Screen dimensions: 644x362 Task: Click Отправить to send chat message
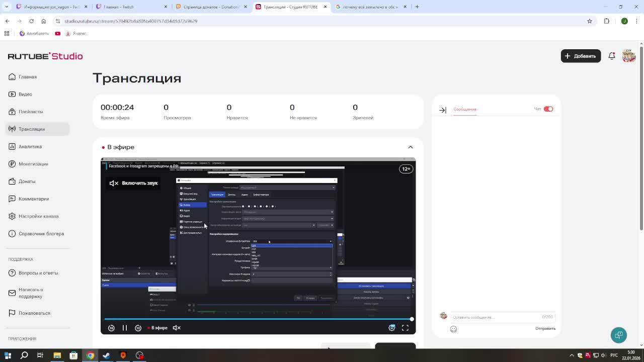coord(545,329)
